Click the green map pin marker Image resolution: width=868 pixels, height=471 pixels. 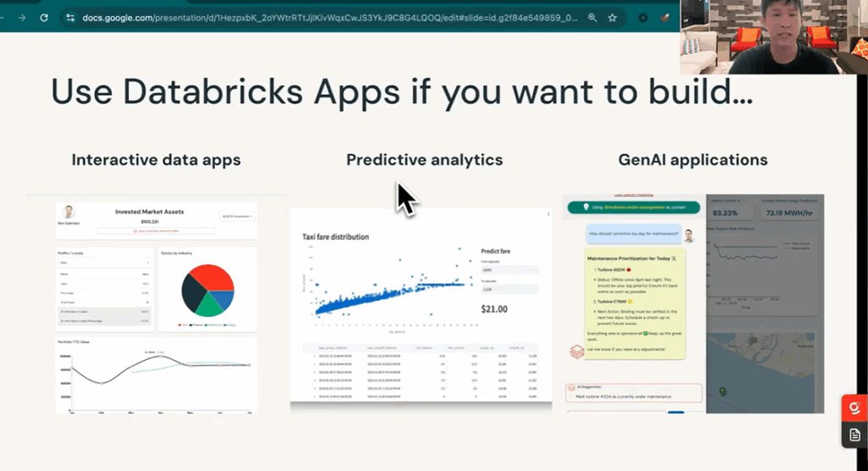[722, 391]
